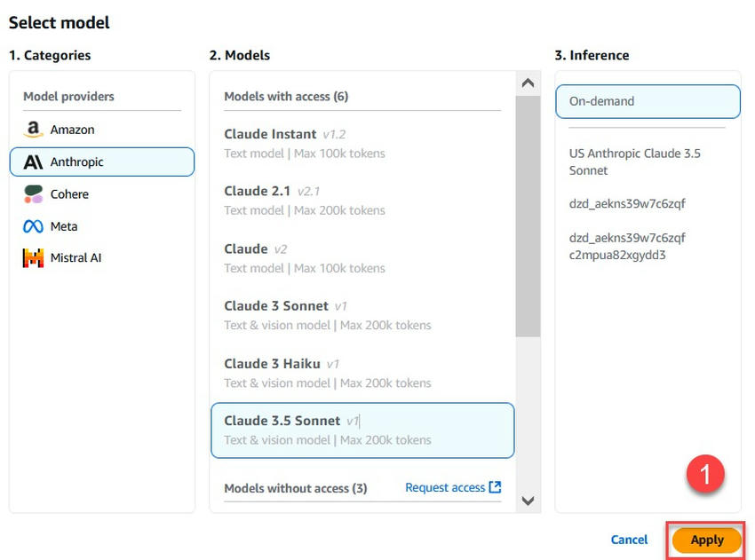The image size is (755, 560).
Task: Click the Anthropic provider logo
Action: (34, 162)
